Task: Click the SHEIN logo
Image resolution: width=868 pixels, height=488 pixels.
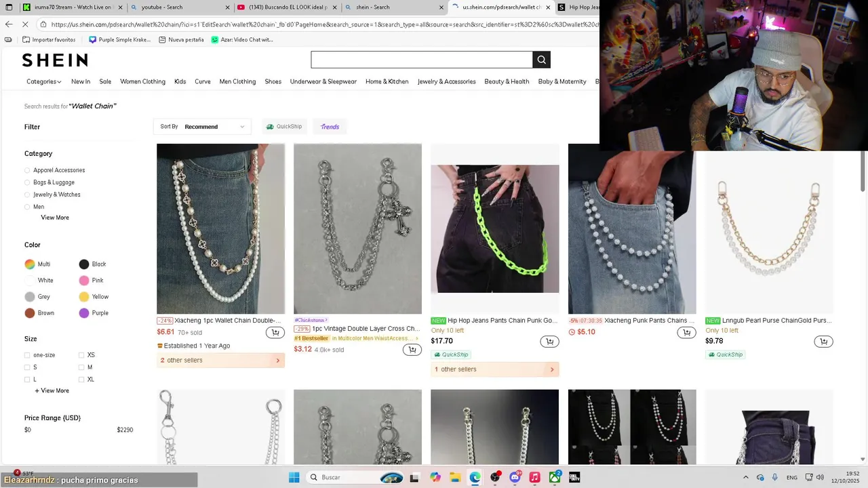Action: pos(55,60)
